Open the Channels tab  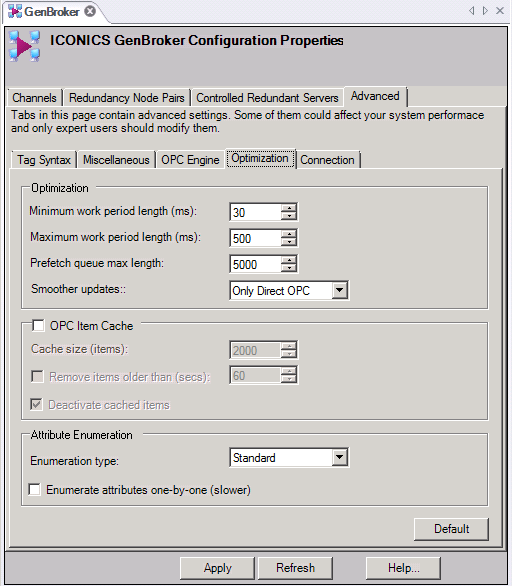(x=34, y=98)
